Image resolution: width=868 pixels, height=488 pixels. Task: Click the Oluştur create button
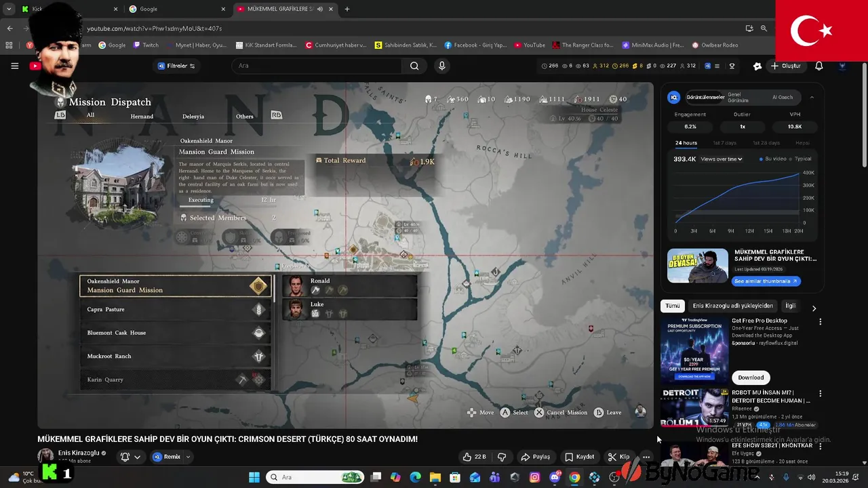[x=786, y=66]
